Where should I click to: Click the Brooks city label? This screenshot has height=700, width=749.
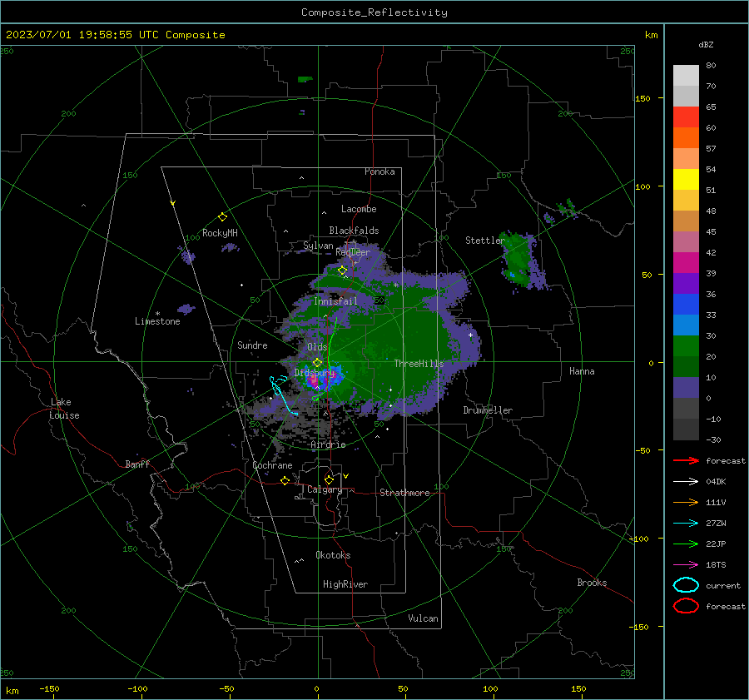[592, 583]
